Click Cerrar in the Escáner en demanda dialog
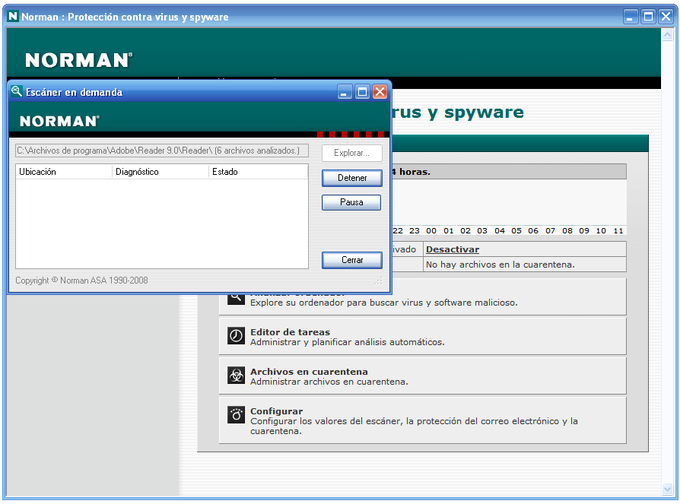 point(352,260)
